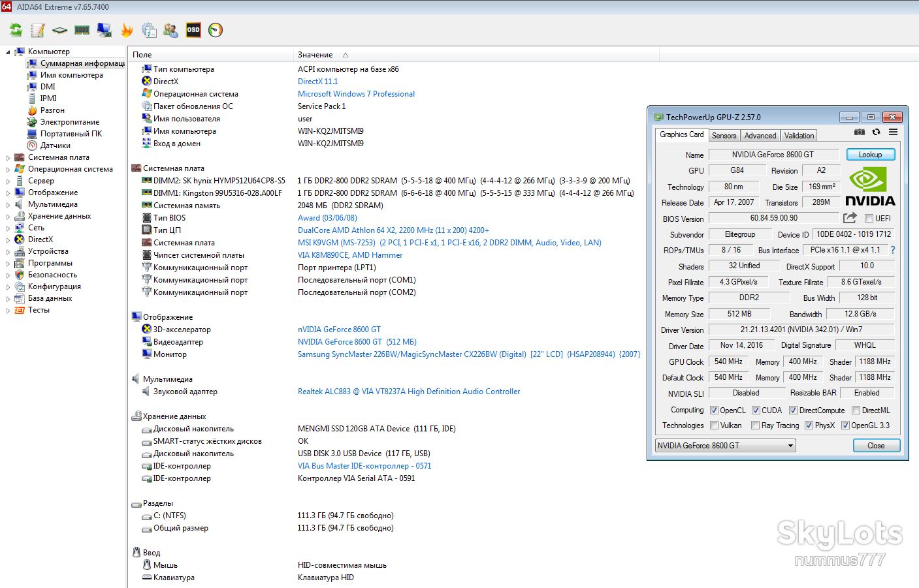Image resolution: width=919 pixels, height=588 pixels.
Task: Switch to the Validation tab
Action: [x=799, y=136]
